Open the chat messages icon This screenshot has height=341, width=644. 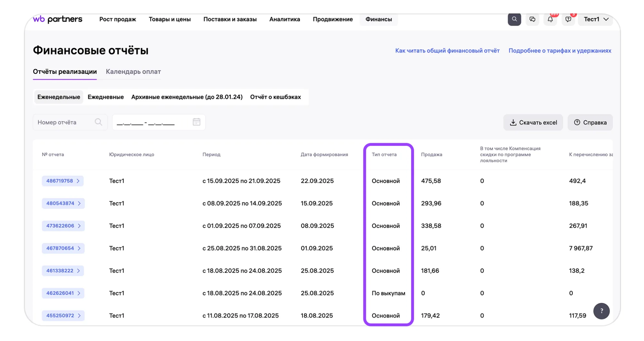532,19
